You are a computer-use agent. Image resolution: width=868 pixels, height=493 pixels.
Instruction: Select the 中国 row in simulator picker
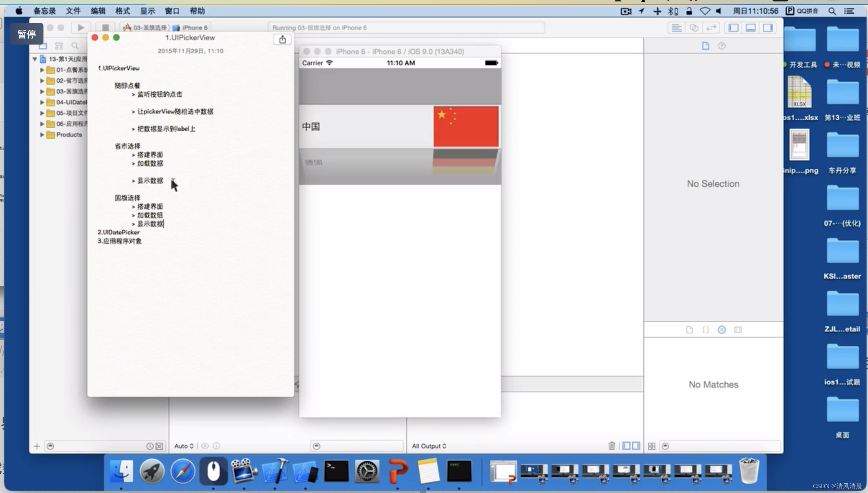pos(400,126)
